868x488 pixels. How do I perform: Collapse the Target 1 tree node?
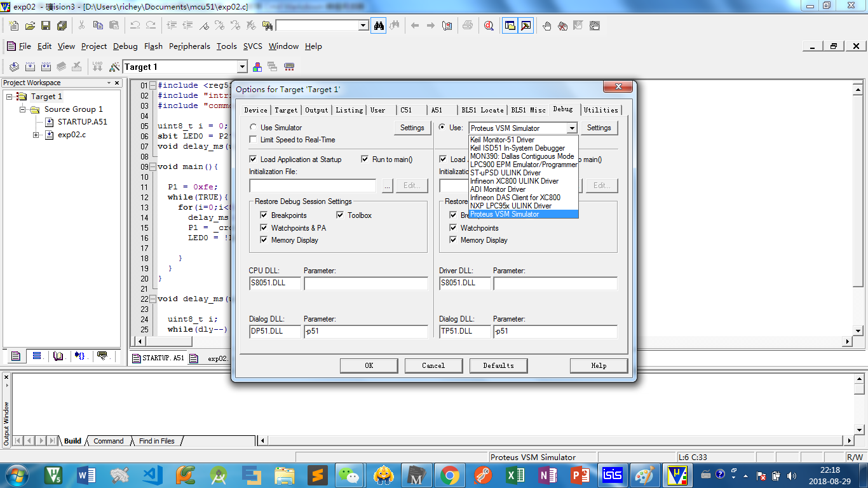click(x=10, y=97)
